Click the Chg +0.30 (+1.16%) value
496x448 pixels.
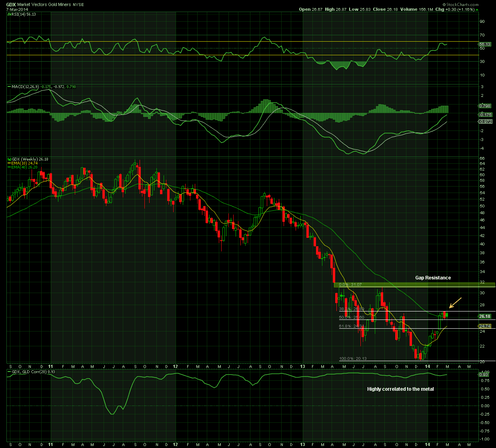455,9
